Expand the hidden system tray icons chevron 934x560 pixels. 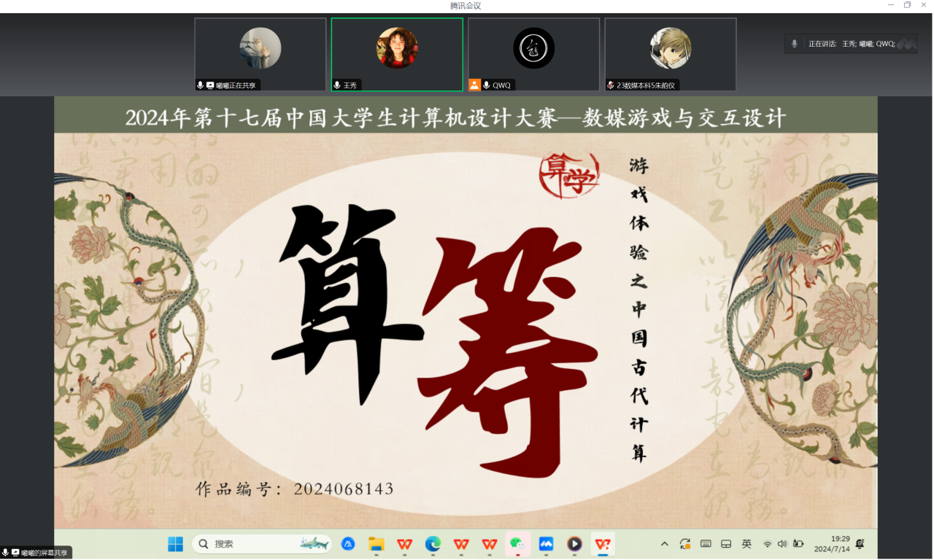click(664, 544)
